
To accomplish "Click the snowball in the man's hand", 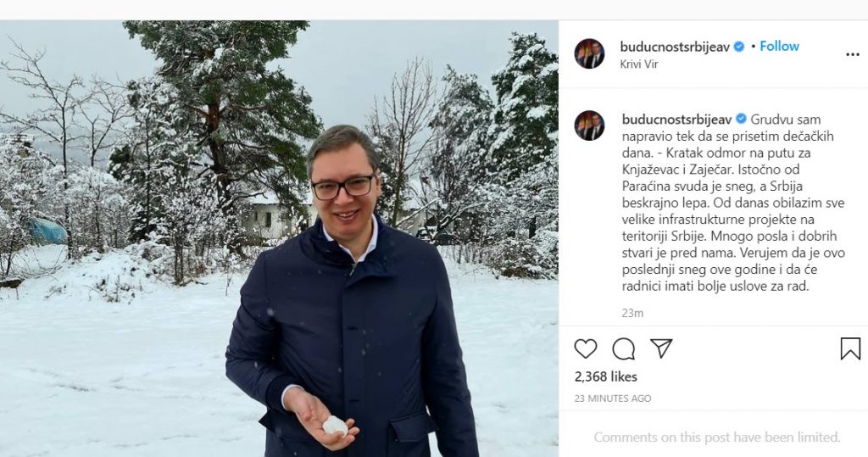I will (x=334, y=426).
